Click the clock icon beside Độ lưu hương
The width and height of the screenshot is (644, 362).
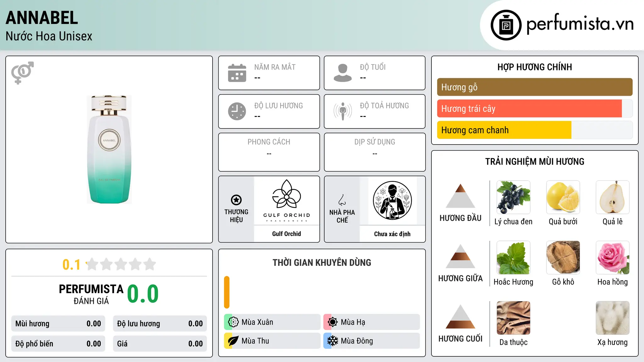pyautogui.click(x=237, y=111)
